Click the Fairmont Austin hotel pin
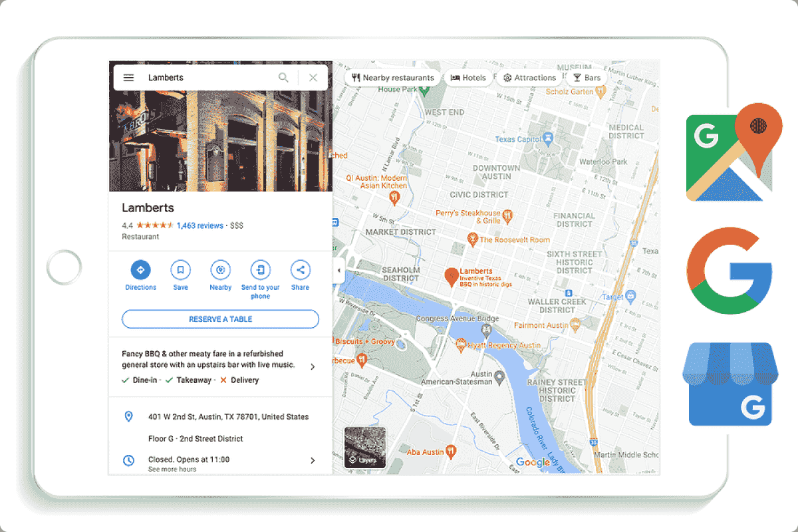 576,325
